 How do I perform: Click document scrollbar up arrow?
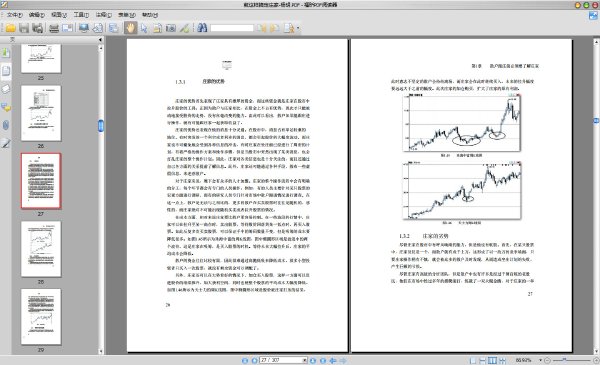596,41
